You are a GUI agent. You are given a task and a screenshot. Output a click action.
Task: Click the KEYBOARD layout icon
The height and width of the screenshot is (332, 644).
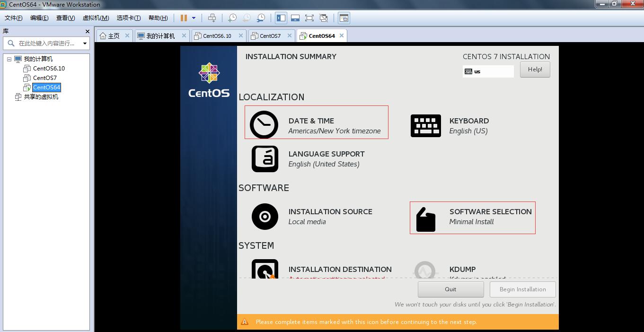tap(426, 126)
